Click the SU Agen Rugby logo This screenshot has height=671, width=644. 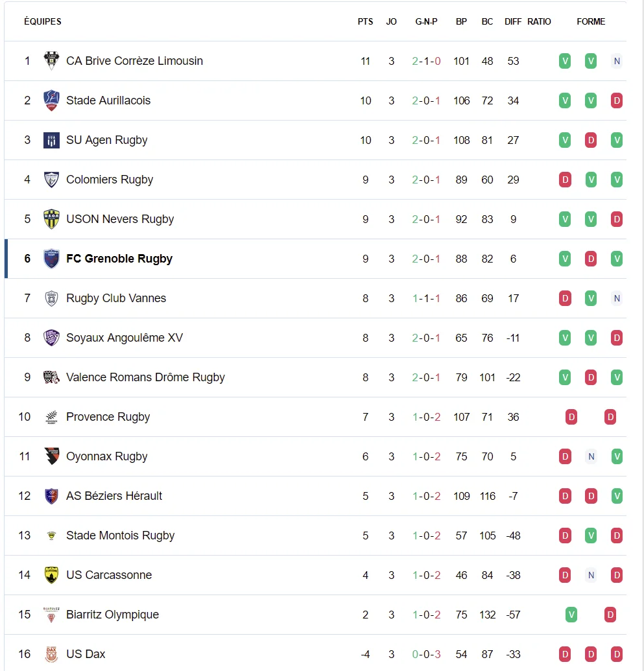[51, 141]
